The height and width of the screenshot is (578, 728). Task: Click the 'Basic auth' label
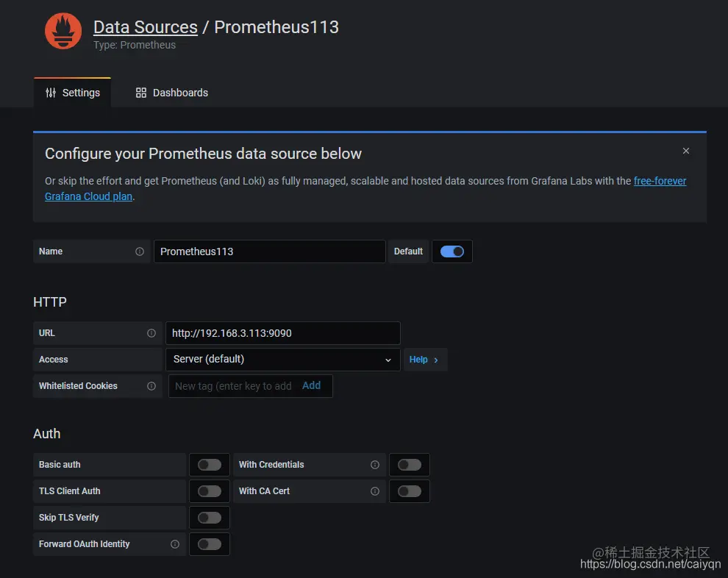[x=60, y=465]
